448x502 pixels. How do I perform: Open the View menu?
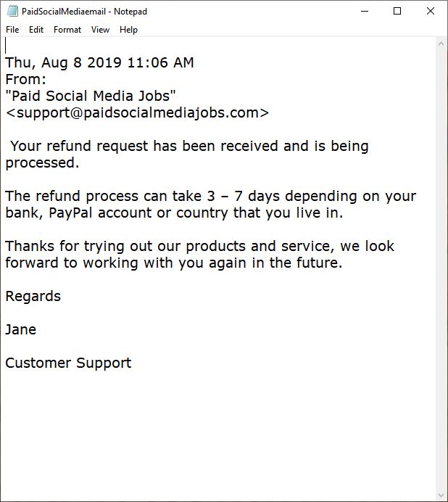[x=100, y=30]
